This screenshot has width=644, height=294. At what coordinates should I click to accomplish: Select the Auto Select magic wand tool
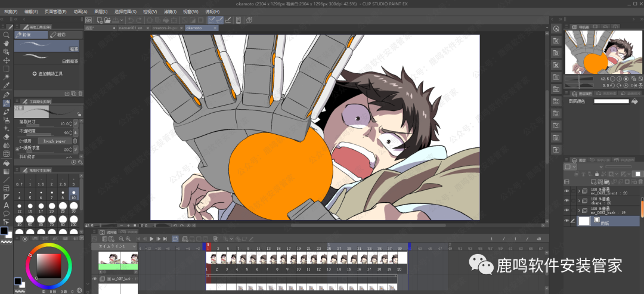[x=7, y=78]
